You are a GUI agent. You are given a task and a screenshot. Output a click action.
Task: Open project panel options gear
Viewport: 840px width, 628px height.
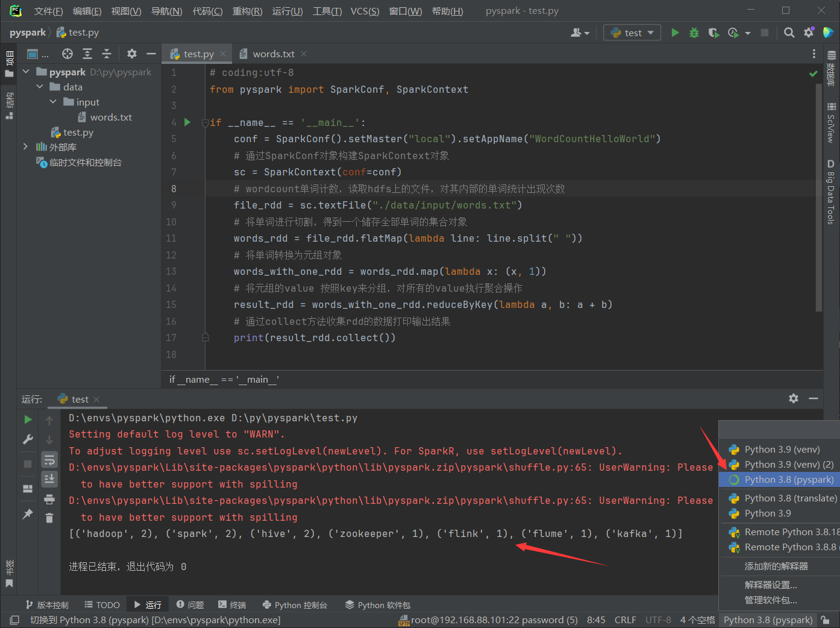pos(132,54)
